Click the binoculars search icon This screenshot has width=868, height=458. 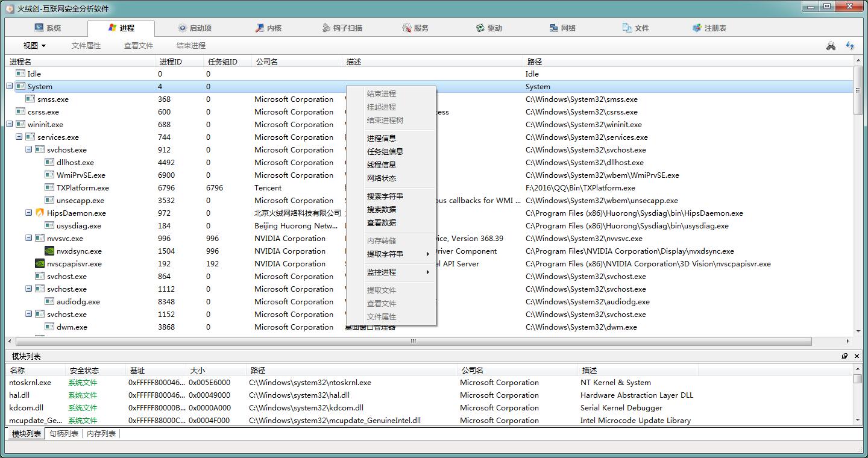831,46
